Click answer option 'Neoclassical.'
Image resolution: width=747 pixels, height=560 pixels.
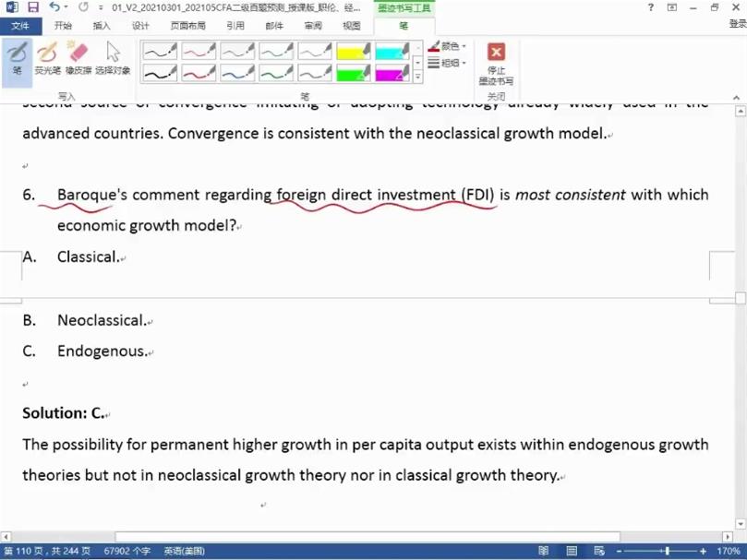tap(102, 320)
